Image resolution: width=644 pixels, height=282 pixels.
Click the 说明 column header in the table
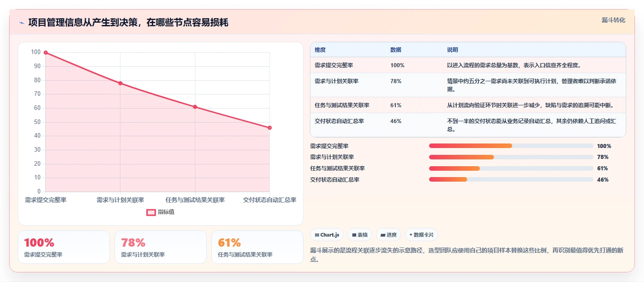[x=453, y=50]
